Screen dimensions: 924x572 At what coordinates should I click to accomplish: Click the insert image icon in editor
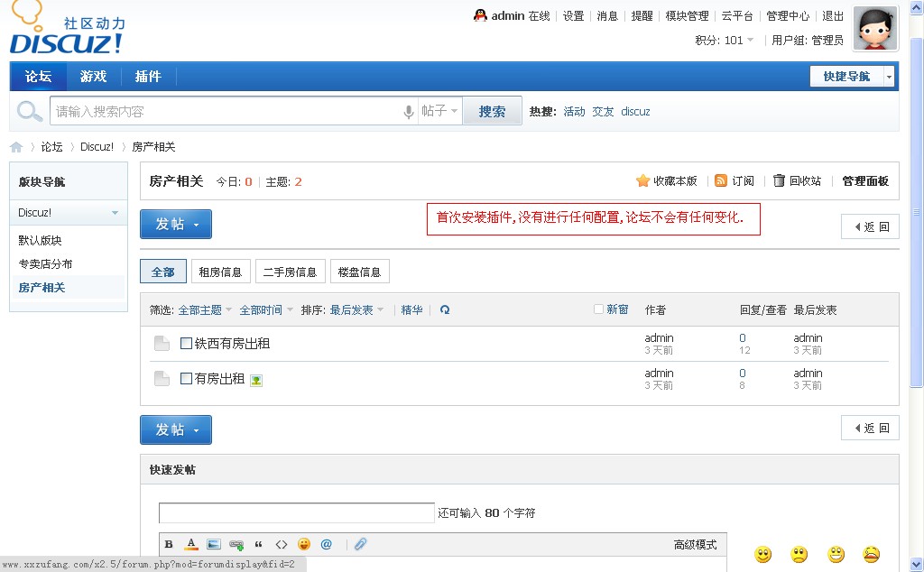point(214,544)
